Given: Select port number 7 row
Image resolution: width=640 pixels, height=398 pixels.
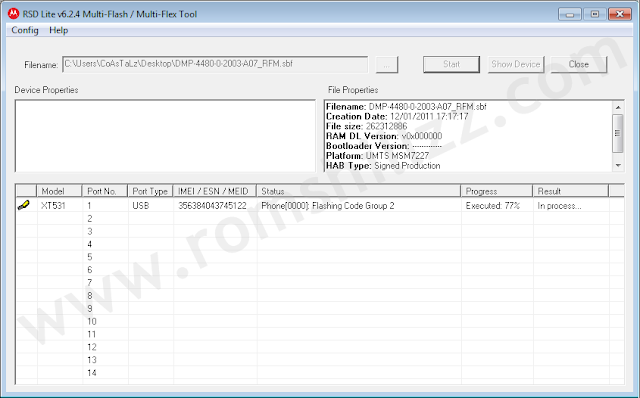Looking at the screenshot, I should [x=320, y=282].
